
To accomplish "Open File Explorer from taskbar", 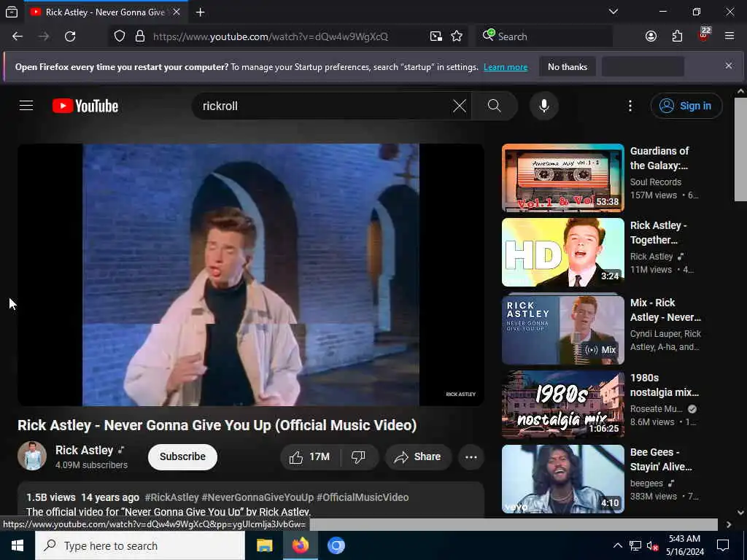I will click(264, 545).
